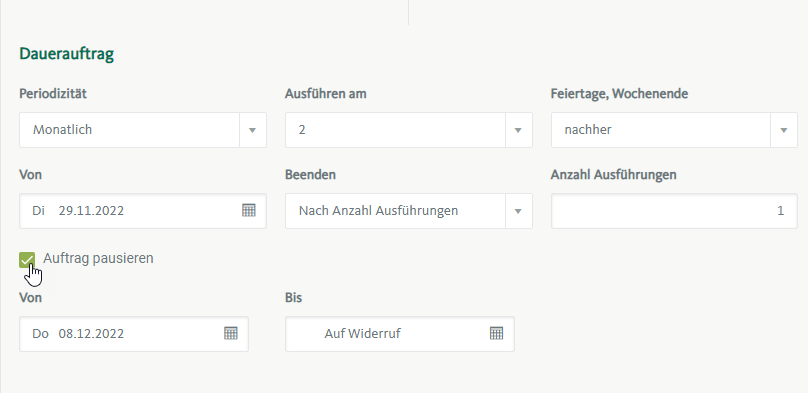The height and width of the screenshot is (393, 808).
Task: Expand the Ausführen am dropdown arrow
Action: pos(518,130)
